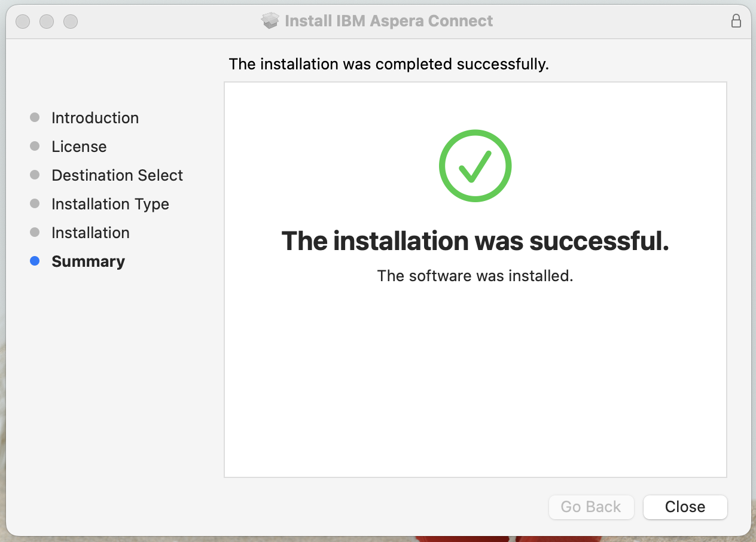Click the gray dot beside Installation
Screen dimensions: 756x542
point(34,232)
